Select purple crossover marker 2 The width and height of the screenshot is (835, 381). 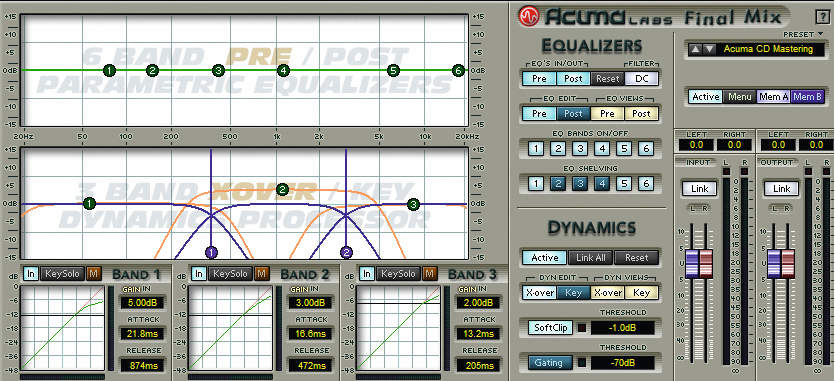(347, 253)
